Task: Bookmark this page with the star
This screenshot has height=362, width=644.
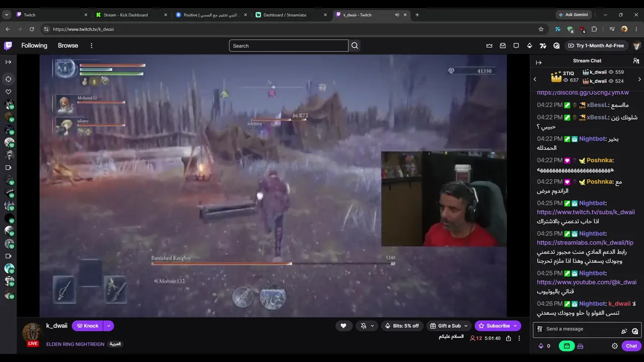Action: point(541,29)
